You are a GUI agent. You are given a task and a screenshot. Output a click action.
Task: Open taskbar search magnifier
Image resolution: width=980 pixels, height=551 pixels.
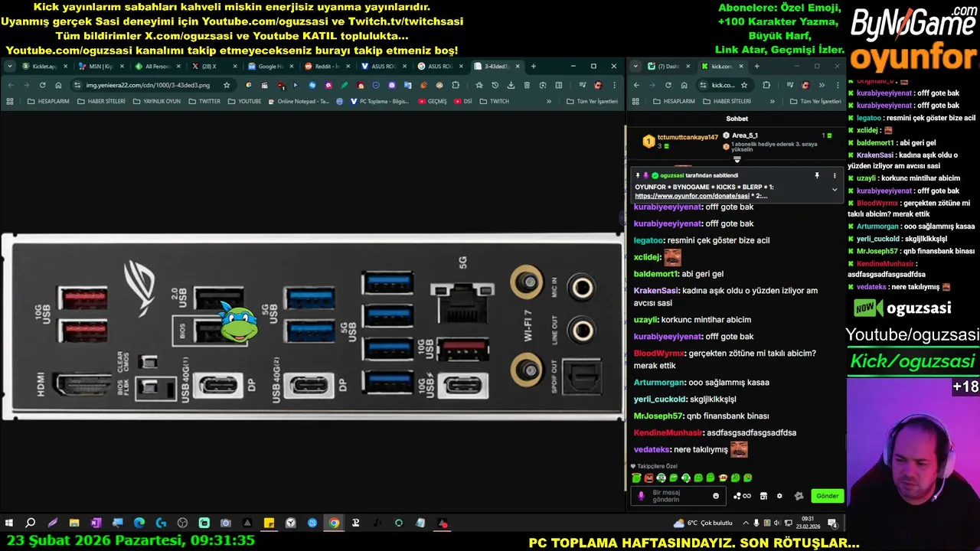click(31, 523)
